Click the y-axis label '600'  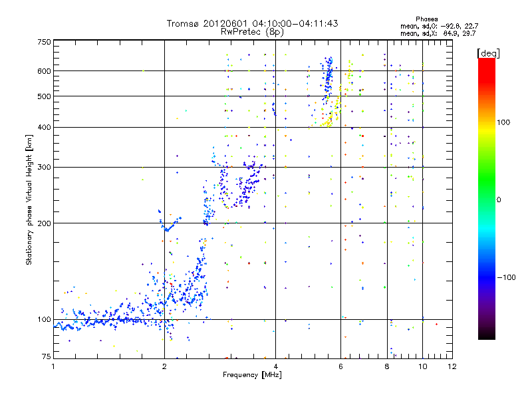44,71
